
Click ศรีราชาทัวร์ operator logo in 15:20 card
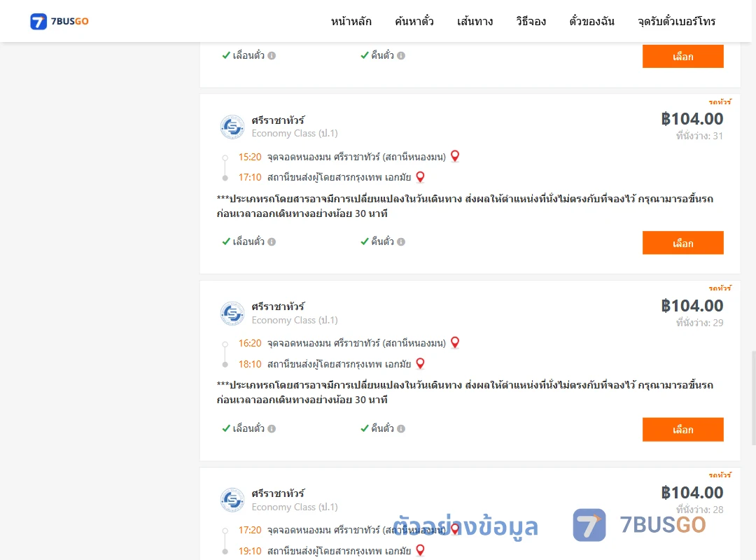point(232,127)
